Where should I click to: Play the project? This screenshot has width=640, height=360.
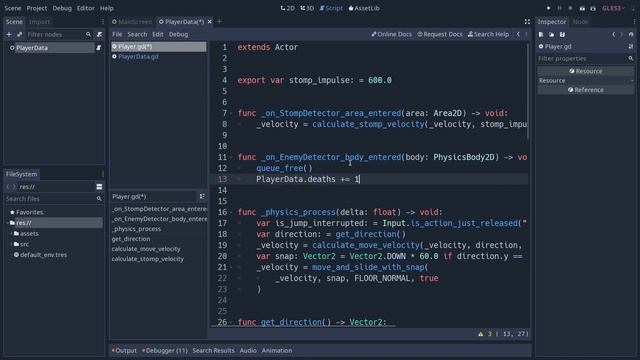(x=549, y=8)
